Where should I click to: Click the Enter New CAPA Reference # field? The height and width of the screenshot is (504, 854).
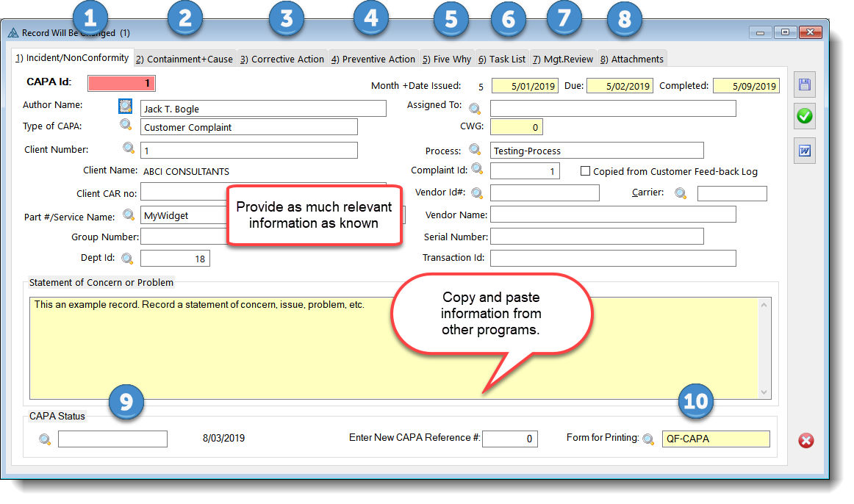pos(510,439)
